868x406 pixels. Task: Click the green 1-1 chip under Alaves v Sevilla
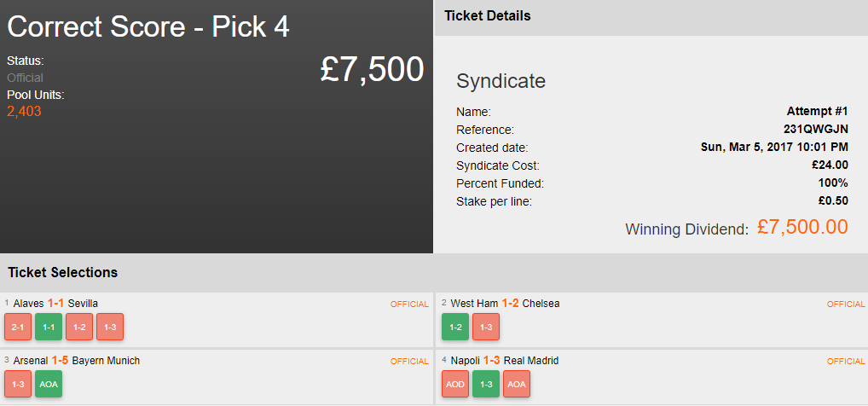pyautogui.click(x=49, y=327)
